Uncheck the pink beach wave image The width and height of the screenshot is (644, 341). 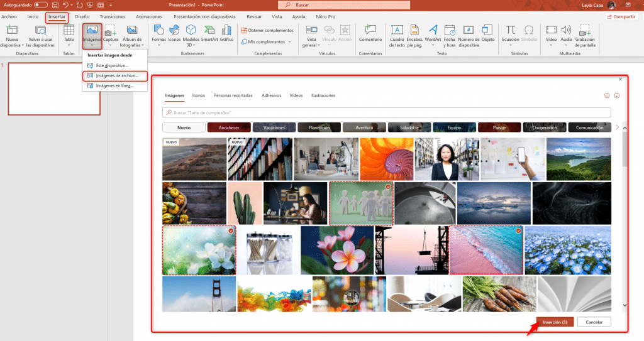pyautogui.click(x=486, y=250)
